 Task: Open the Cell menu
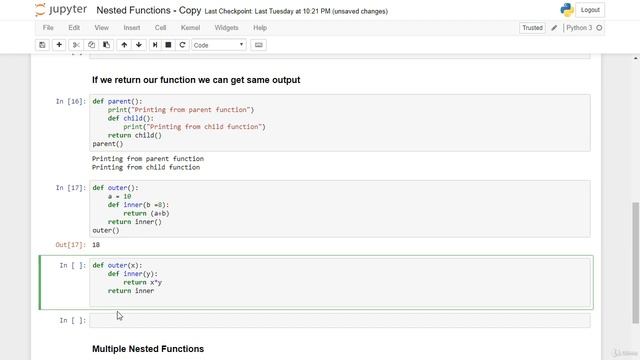pyautogui.click(x=160, y=28)
